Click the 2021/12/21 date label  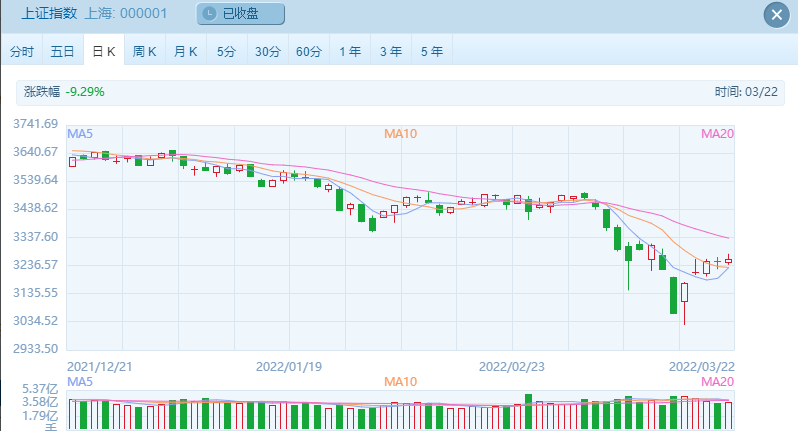(100, 367)
